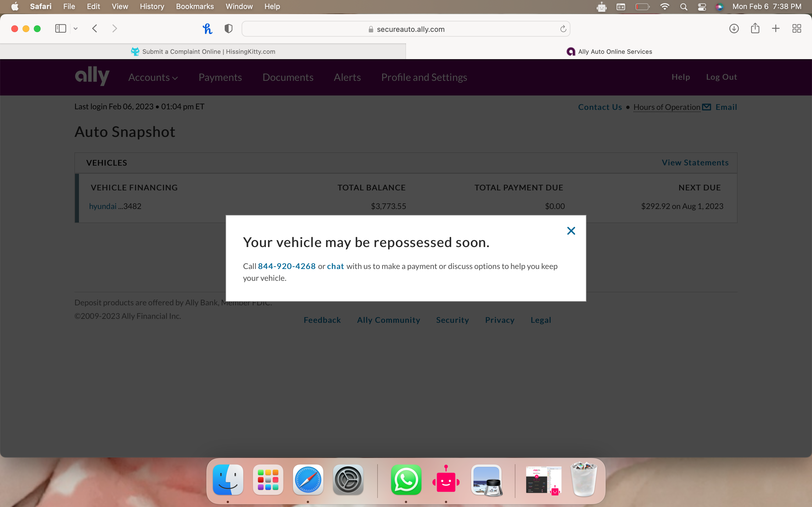The height and width of the screenshot is (507, 812).
Task: Click the chat link in popup
Action: [x=335, y=266]
